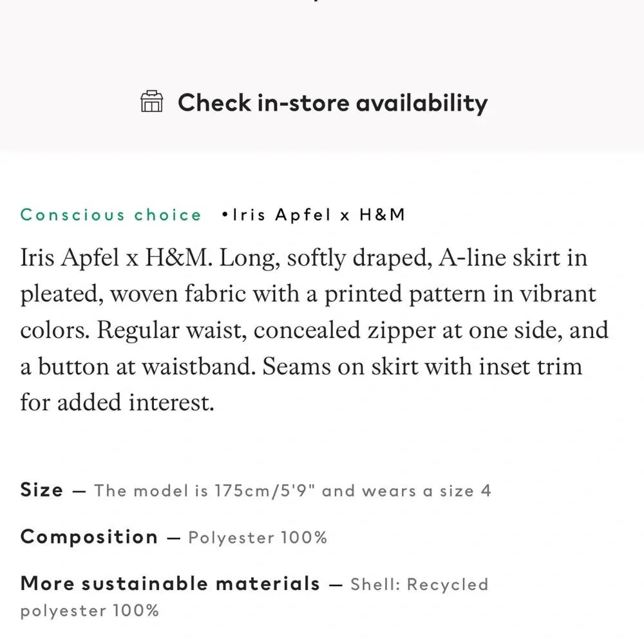Screen dimensions: 644x644
Task: Click the More sustainable materials heading
Action: point(170,584)
